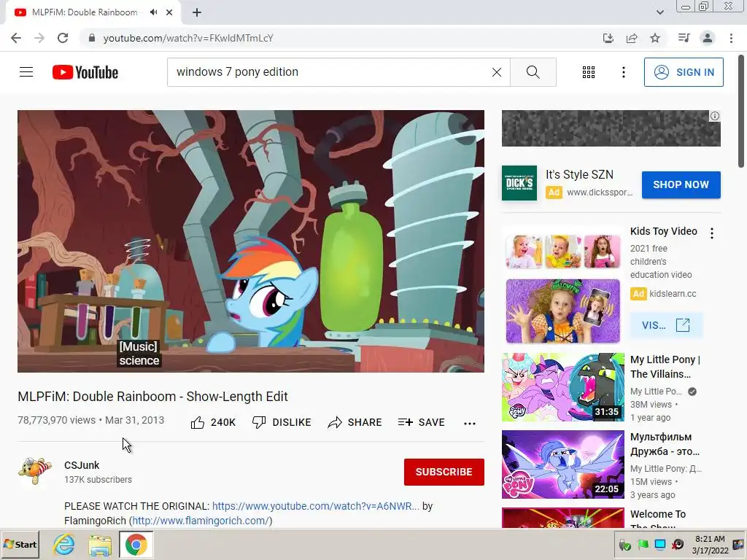
Task: Open the Kids Toy Video purple thumbnail
Action: (562, 311)
